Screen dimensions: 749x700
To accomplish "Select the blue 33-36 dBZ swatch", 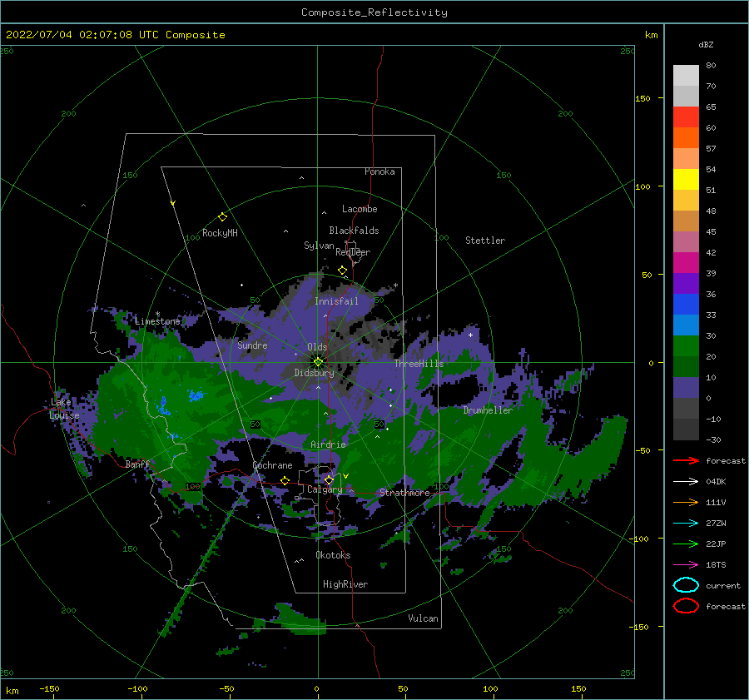I will [x=686, y=305].
